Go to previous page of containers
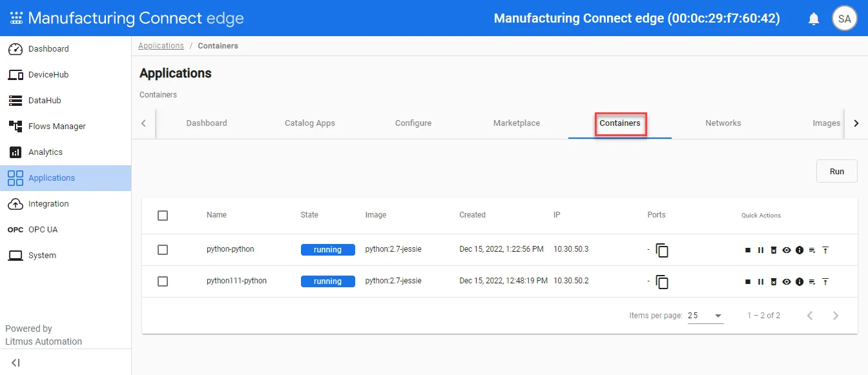The width and height of the screenshot is (868, 375). (x=810, y=316)
